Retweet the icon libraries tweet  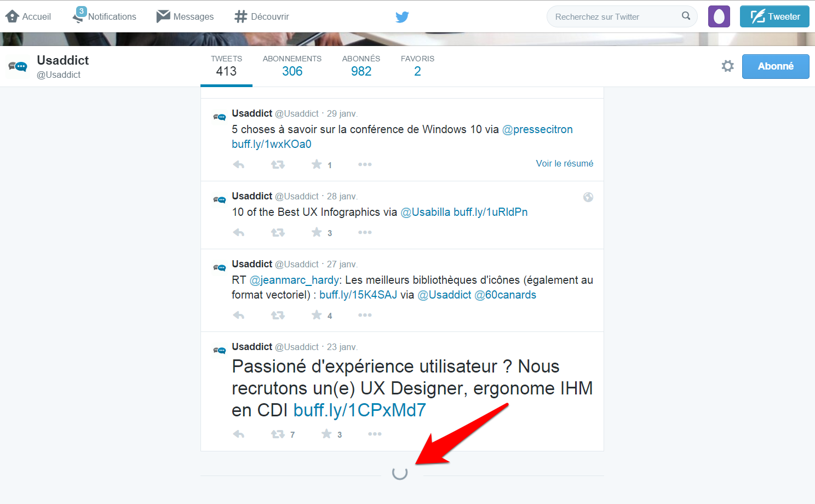click(278, 315)
